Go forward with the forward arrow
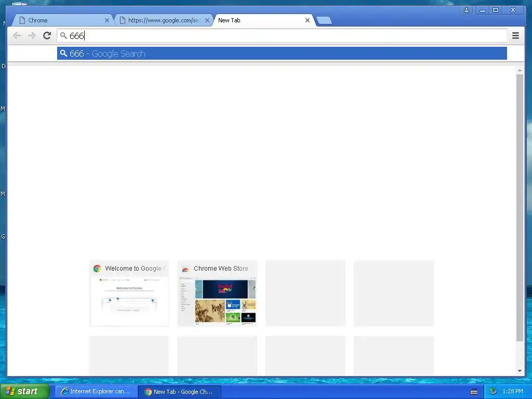This screenshot has width=532, height=399. 32,36
